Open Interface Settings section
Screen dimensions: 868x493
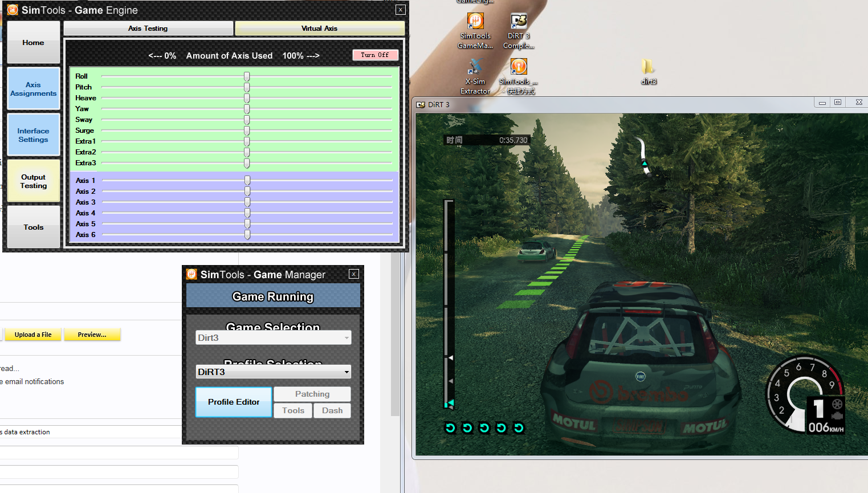pyautogui.click(x=34, y=135)
